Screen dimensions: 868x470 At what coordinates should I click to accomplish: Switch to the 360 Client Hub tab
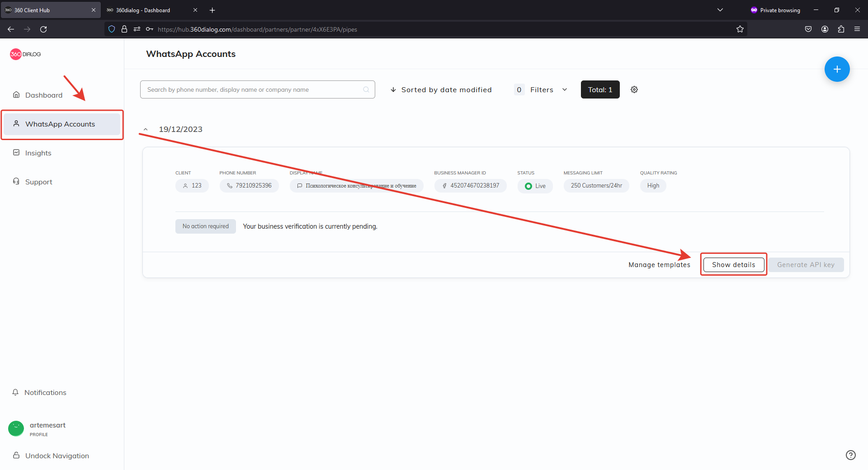click(51, 10)
